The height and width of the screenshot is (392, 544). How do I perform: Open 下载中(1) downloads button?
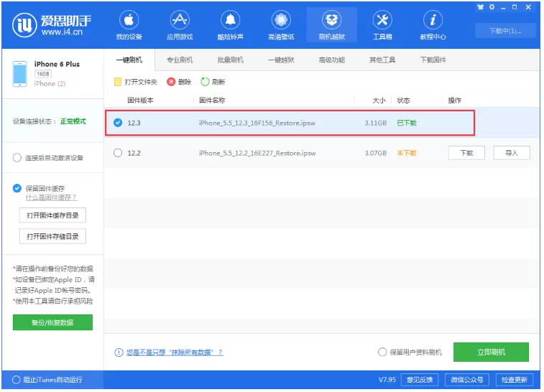(x=505, y=31)
